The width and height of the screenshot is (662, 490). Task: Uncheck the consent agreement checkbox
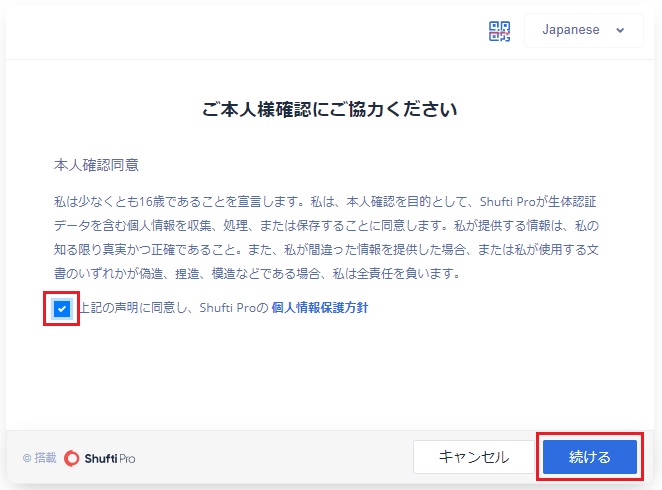click(x=62, y=309)
